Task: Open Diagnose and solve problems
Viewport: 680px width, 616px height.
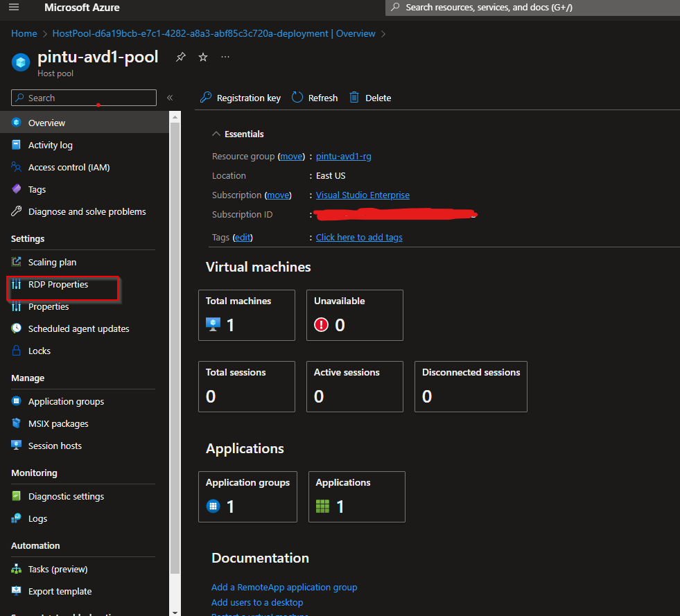Action: coord(84,211)
